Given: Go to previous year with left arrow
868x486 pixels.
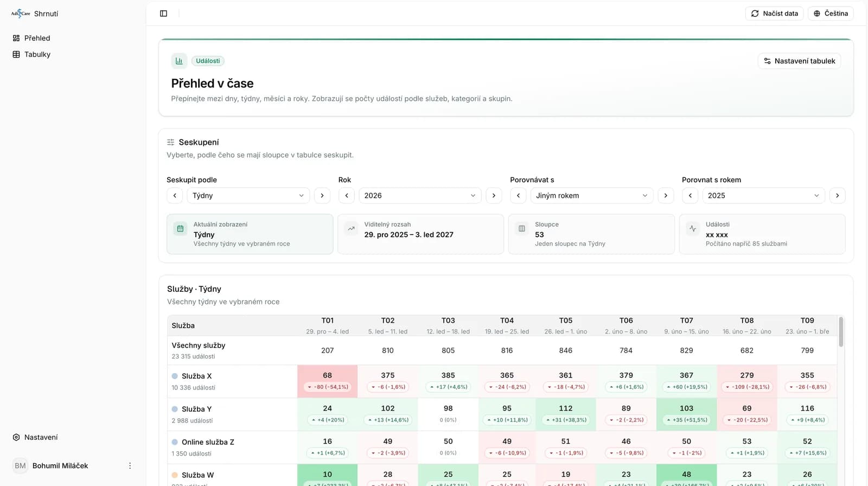Looking at the screenshot, I should [x=347, y=196].
